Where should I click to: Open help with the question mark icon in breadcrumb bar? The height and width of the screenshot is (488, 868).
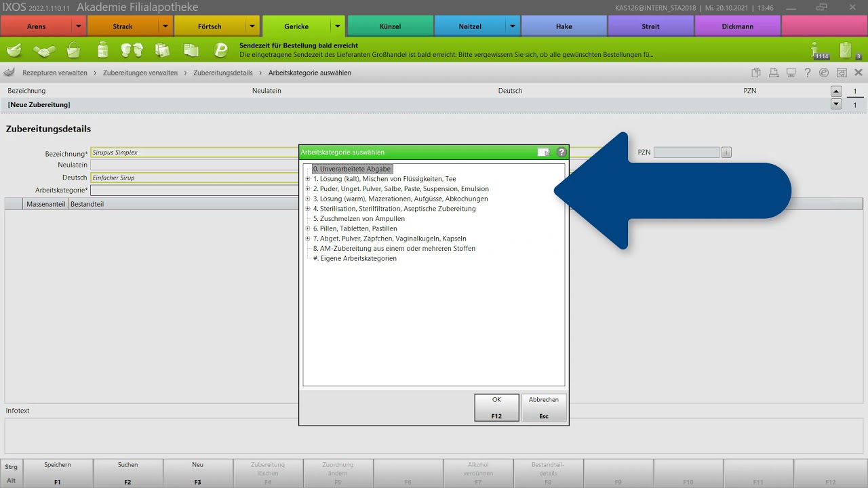[x=808, y=73]
